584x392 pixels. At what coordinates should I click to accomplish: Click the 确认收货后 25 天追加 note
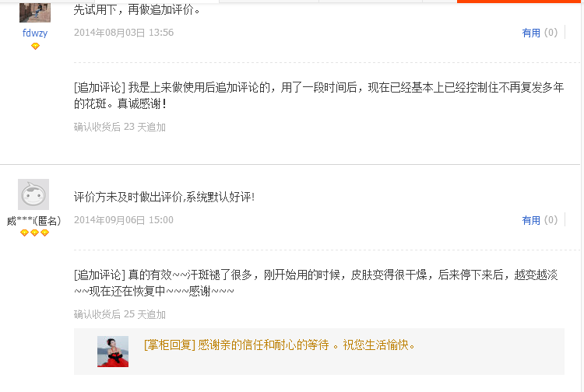pos(120,315)
